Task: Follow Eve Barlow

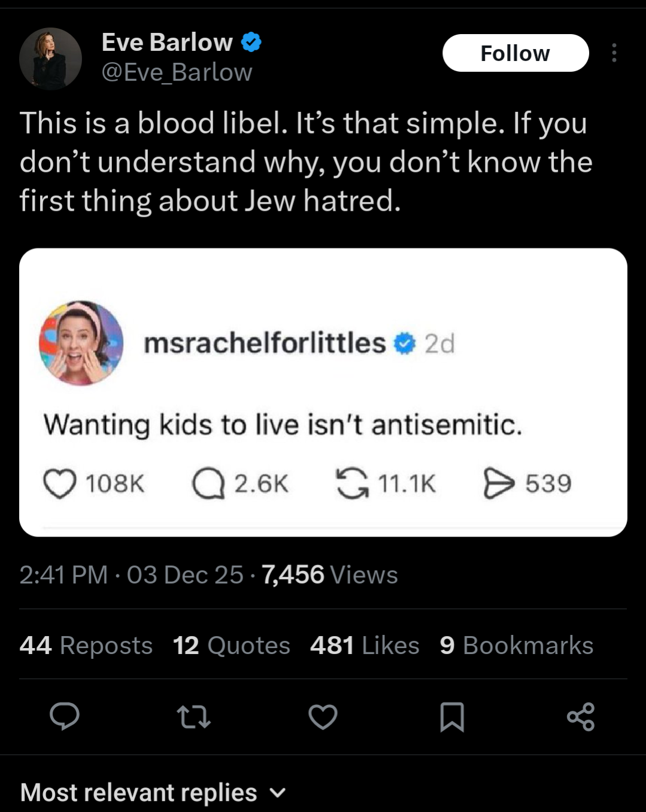Action: click(x=515, y=53)
